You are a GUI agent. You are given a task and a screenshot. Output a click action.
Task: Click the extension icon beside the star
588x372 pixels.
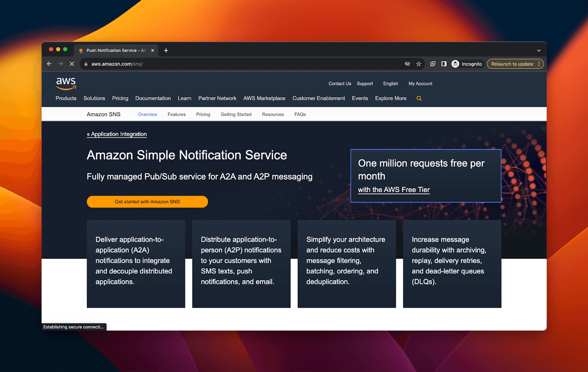(x=433, y=64)
